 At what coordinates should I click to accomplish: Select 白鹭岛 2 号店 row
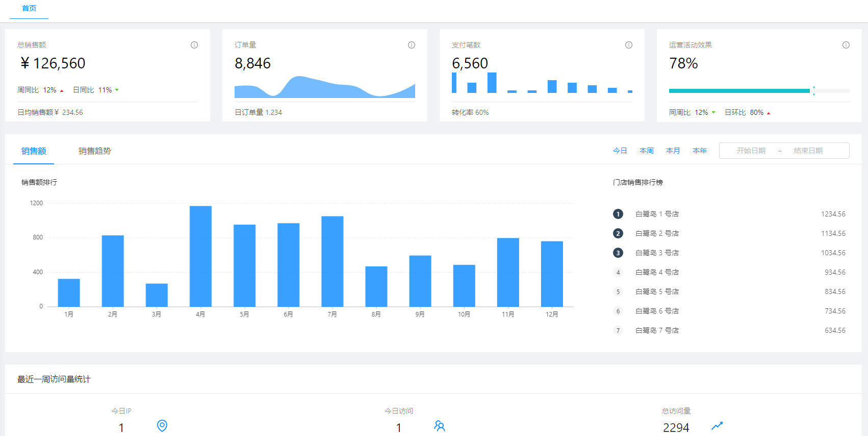tap(729, 233)
